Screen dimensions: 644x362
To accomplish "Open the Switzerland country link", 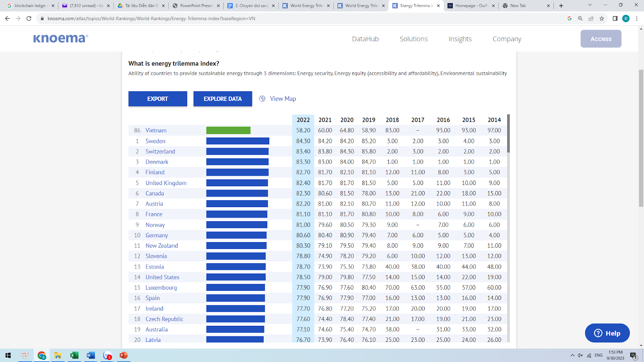I will pyautogui.click(x=160, y=152).
